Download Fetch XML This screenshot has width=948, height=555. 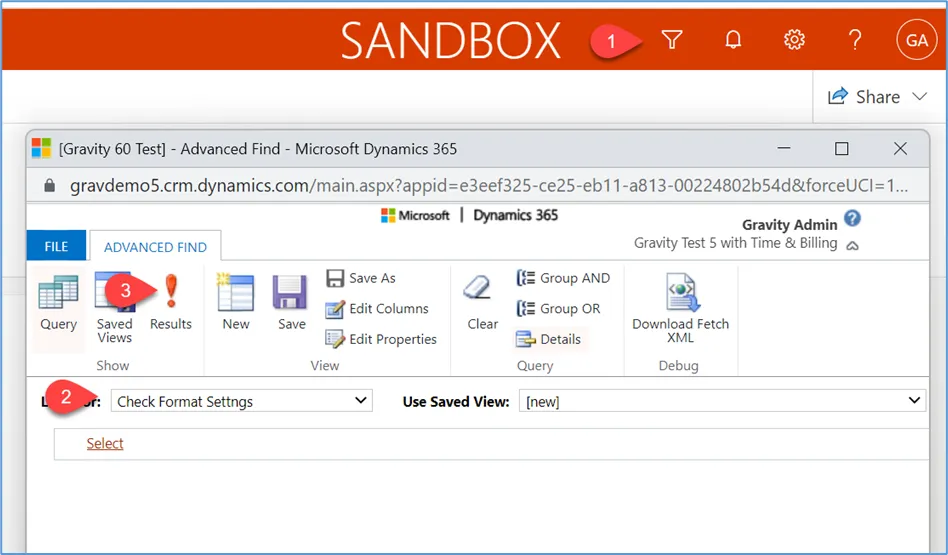click(x=680, y=308)
